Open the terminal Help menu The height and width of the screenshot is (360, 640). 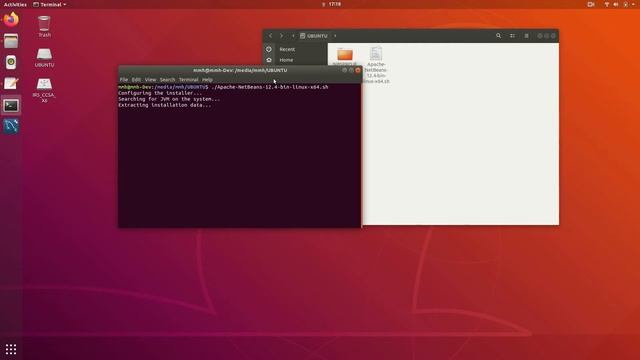tap(207, 80)
